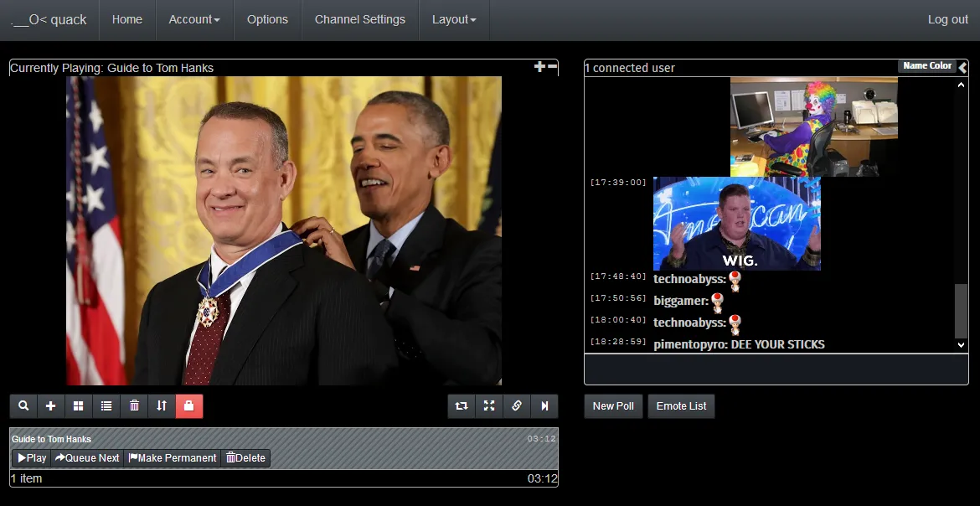Copy the media link icon
Viewport: 980px width, 506px height.
(517, 405)
